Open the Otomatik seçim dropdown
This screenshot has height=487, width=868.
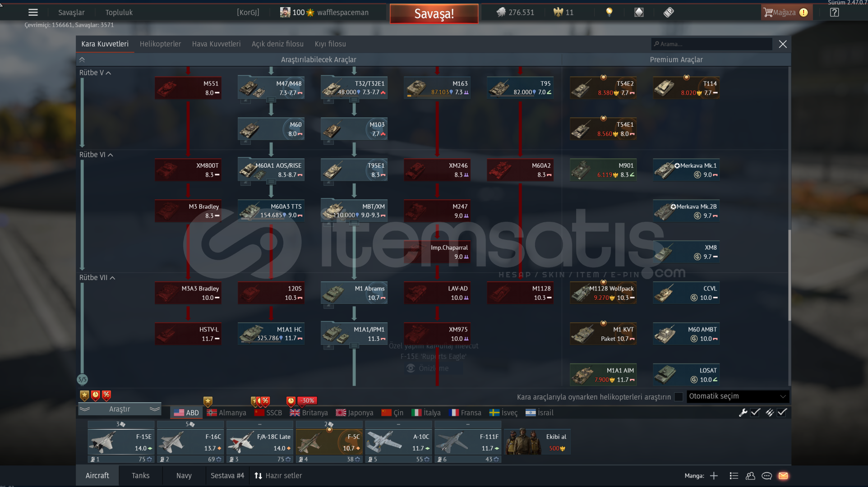738,396
